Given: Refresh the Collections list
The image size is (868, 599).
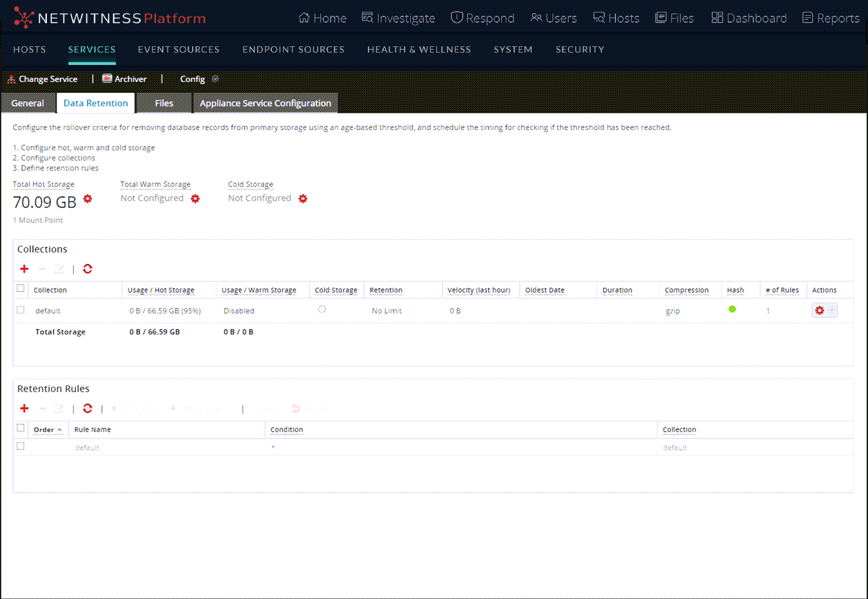Looking at the screenshot, I should 88,269.
